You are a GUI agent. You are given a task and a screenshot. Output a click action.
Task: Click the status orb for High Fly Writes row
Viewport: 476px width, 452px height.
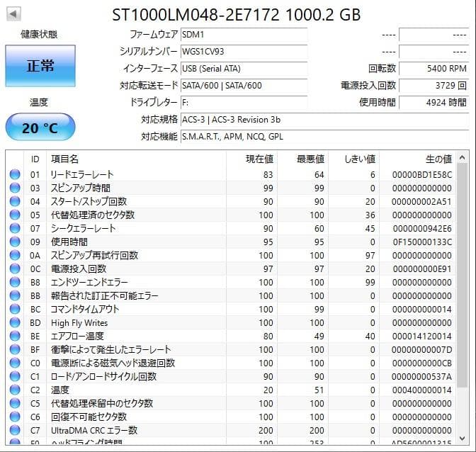coord(15,322)
